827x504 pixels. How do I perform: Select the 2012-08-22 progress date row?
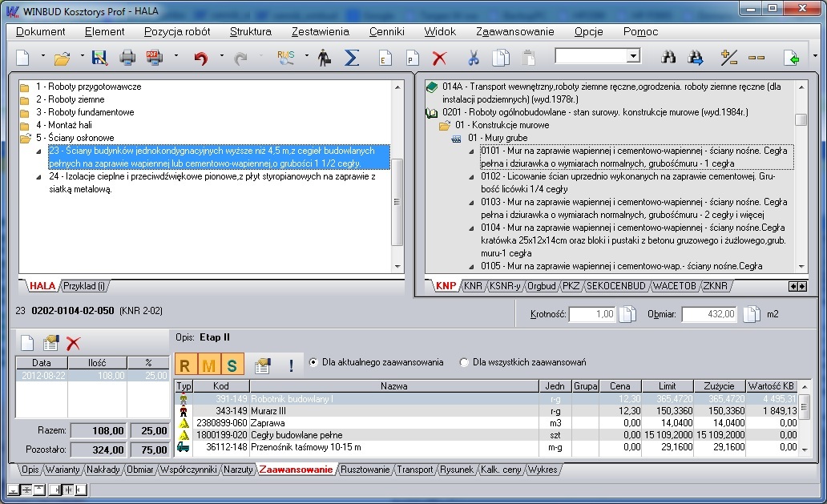pyautogui.click(x=92, y=375)
